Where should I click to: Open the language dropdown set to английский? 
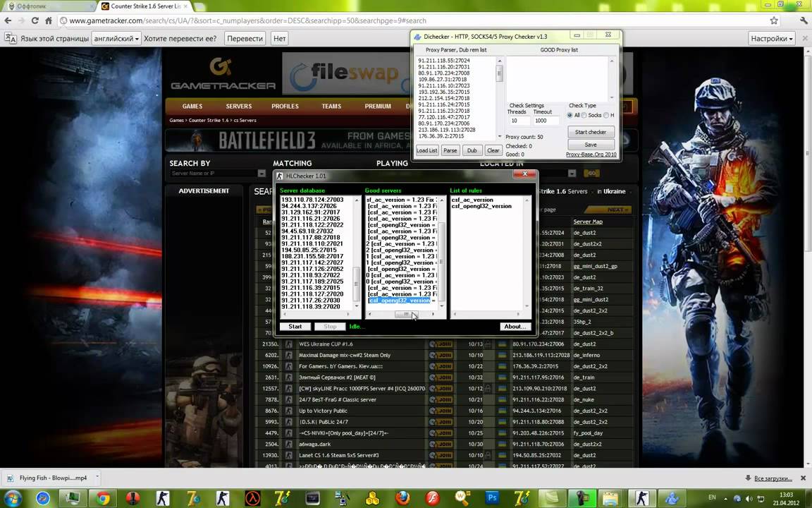116,38
